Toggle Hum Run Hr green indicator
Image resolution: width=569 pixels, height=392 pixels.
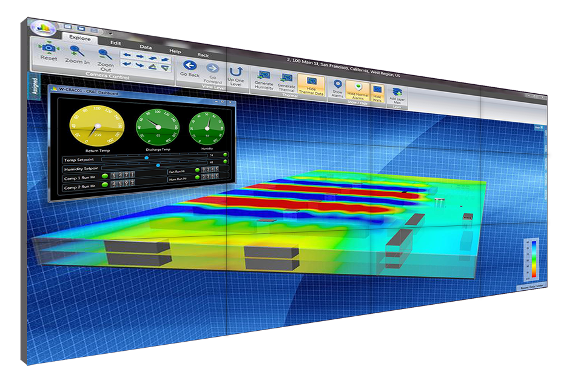197,177
